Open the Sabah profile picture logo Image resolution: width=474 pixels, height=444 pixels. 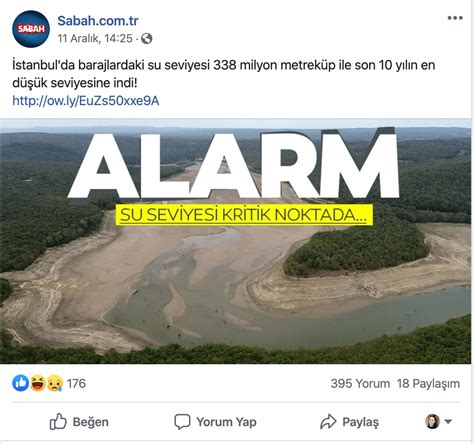point(31,29)
